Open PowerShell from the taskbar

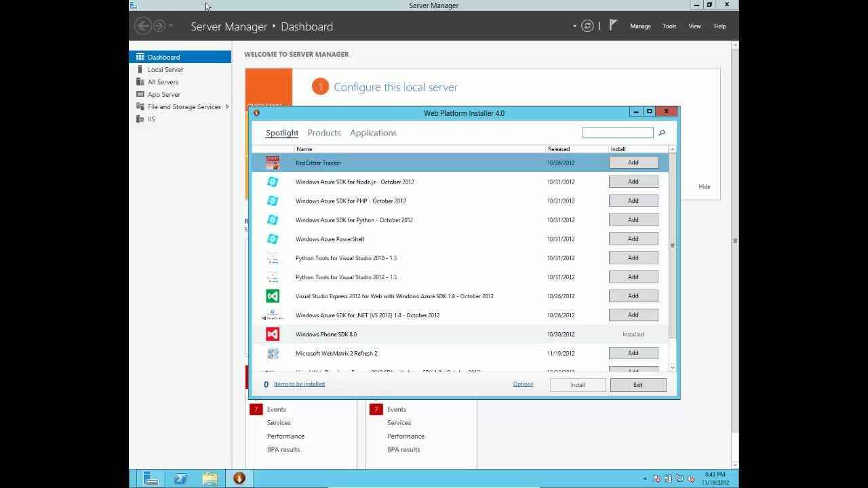(180, 479)
